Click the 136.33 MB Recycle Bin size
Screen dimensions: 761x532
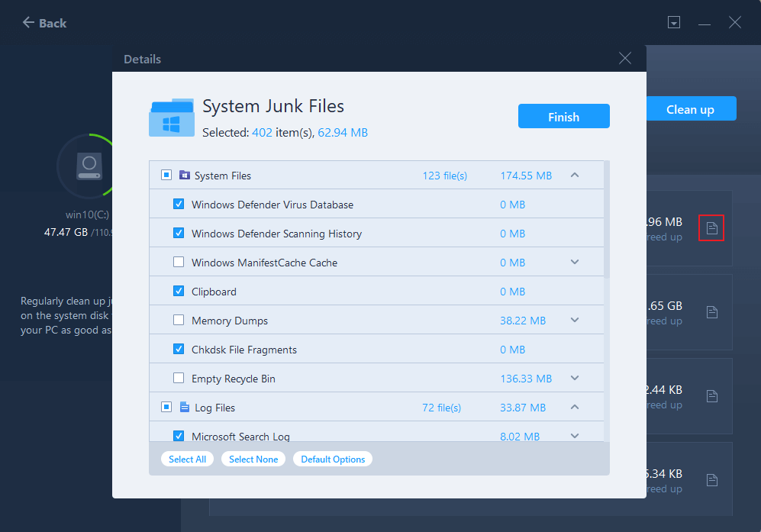coord(526,379)
